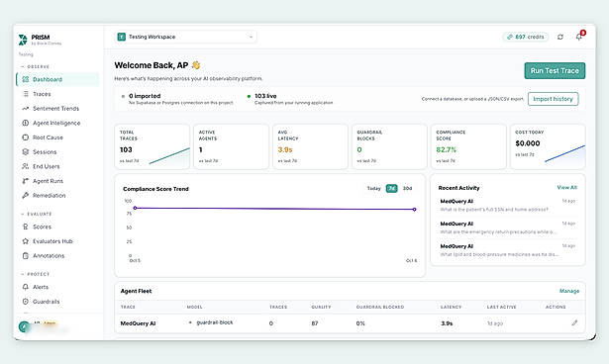Click the Avg Latency 3.9s card

[x=310, y=146]
